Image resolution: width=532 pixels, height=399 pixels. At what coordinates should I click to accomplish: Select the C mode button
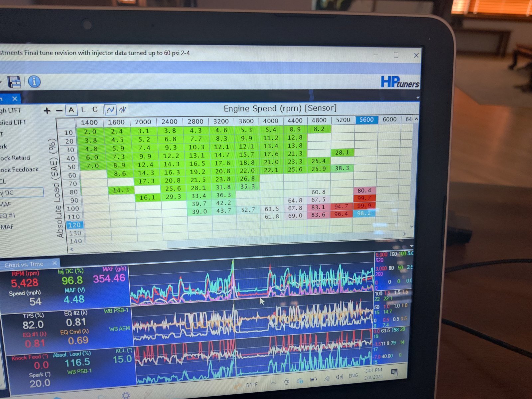coord(95,109)
